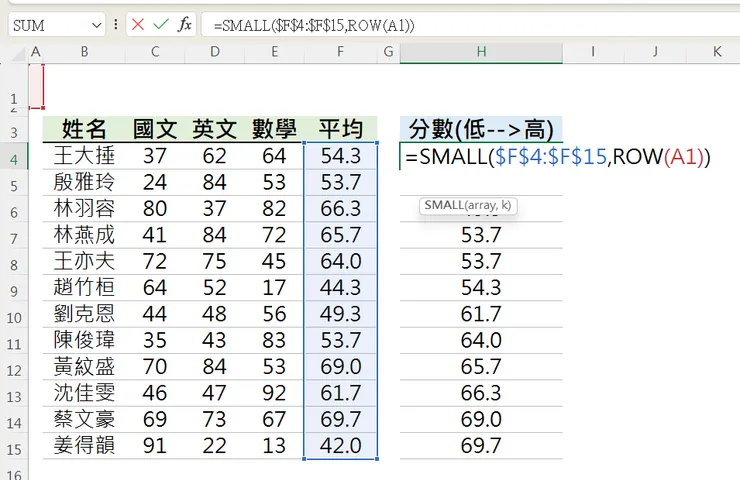This screenshot has height=480, width=740.
Task: Click the SMALL(array, k) function tooltip
Action: pos(468,205)
